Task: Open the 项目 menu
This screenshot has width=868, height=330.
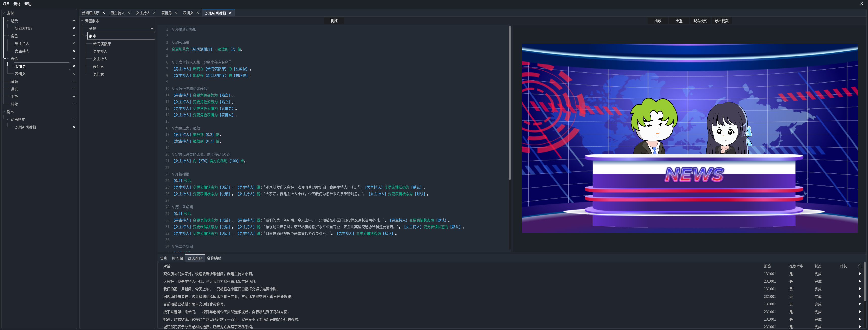Action: pyautogui.click(x=5, y=4)
